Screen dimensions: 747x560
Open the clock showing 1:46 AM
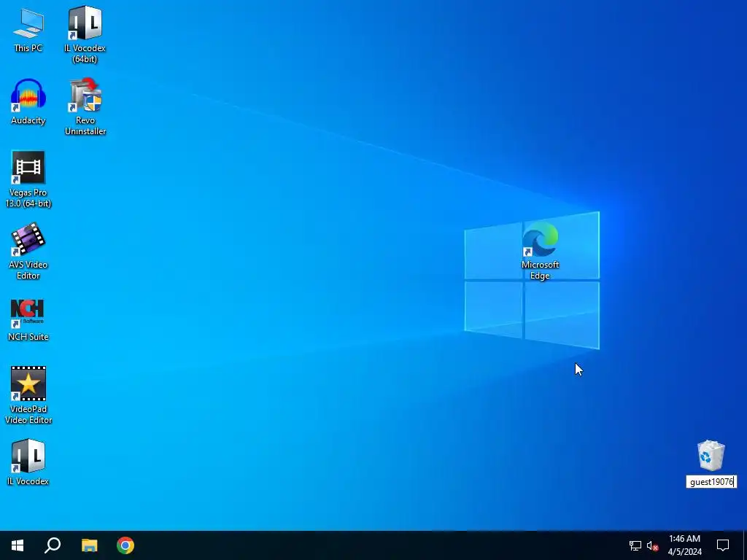point(684,545)
